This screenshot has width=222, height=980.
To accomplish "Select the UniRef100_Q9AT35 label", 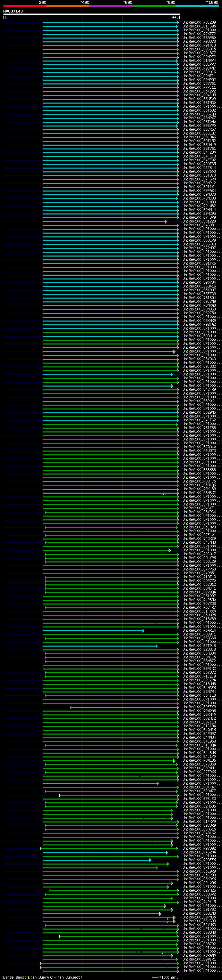I will coord(199,164).
